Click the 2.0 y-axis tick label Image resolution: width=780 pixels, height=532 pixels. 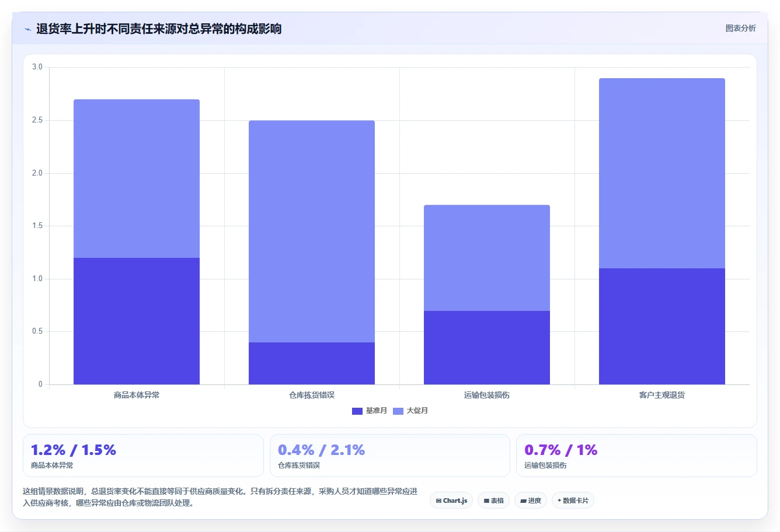[x=37, y=173]
